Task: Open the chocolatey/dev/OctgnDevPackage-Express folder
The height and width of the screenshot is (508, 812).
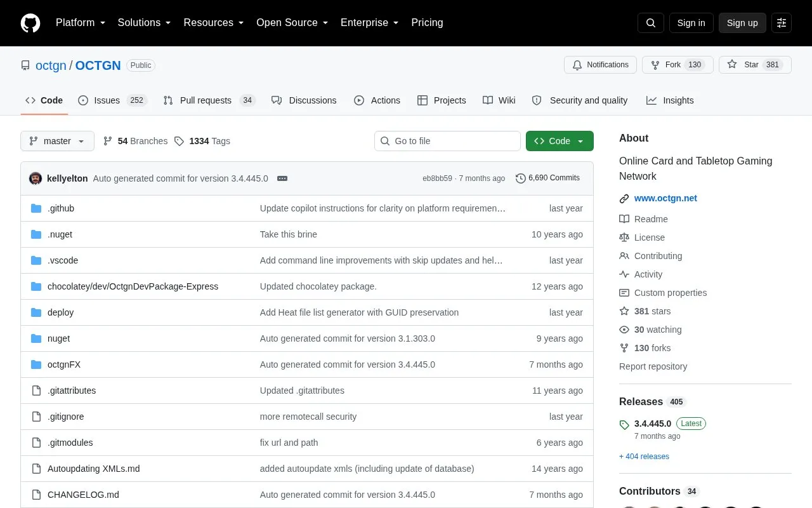Action: [x=133, y=286]
